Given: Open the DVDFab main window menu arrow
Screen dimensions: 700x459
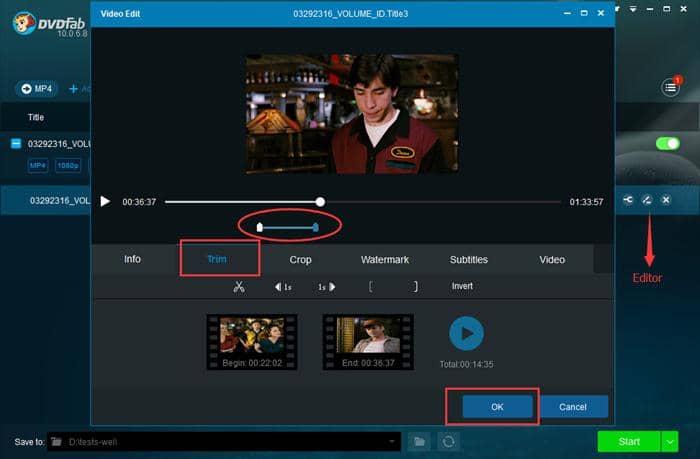Looking at the screenshot, I should [633, 9].
